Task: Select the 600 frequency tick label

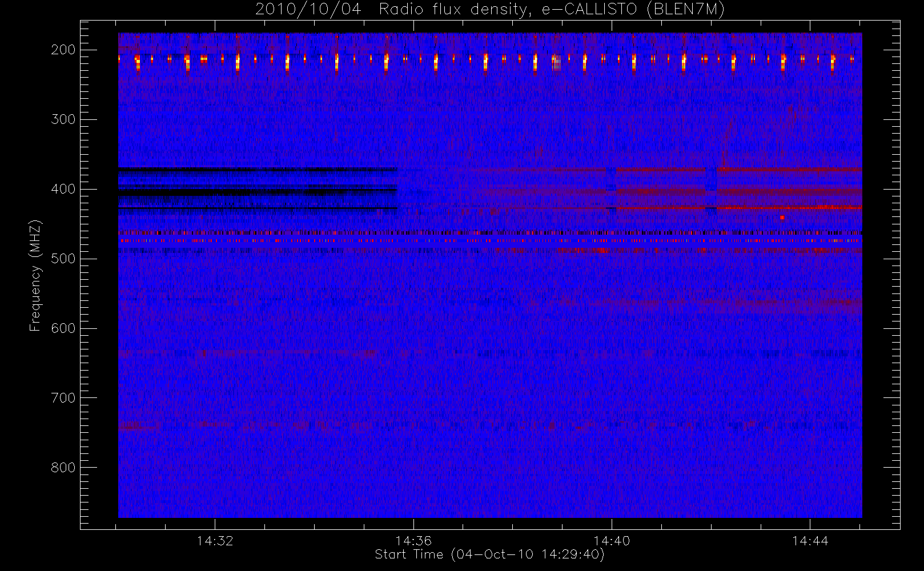Action: click(63, 328)
